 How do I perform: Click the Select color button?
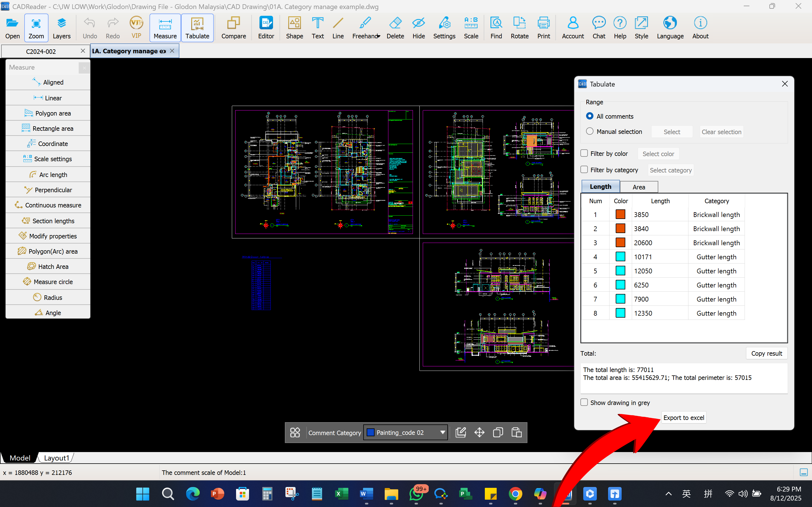click(658, 154)
